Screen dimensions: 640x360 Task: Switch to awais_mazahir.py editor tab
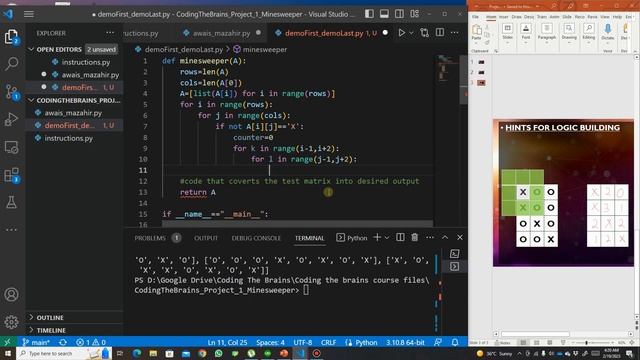tap(221, 33)
